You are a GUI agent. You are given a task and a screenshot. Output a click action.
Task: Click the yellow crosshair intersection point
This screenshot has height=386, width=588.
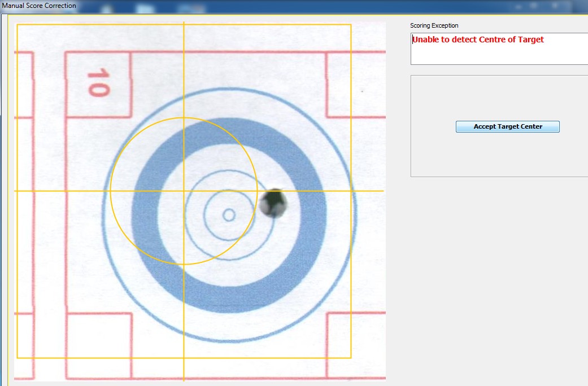184,191
